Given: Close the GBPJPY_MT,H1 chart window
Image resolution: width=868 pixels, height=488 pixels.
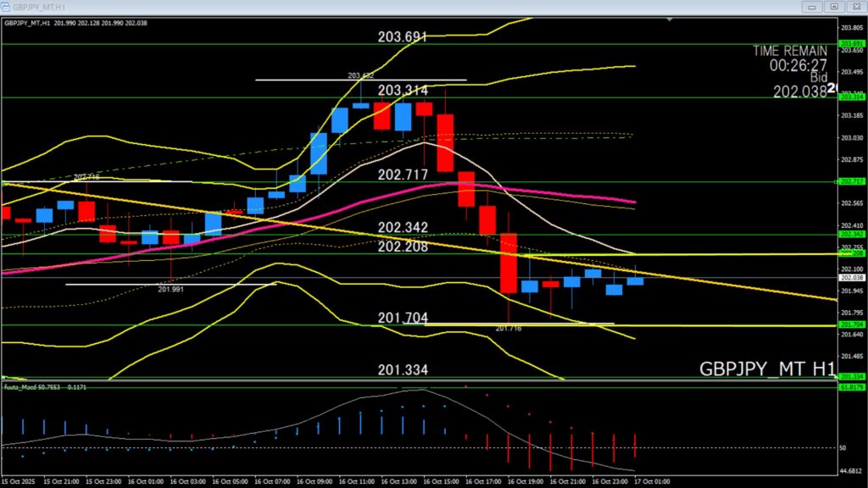Looking at the screenshot, I should click(856, 7).
